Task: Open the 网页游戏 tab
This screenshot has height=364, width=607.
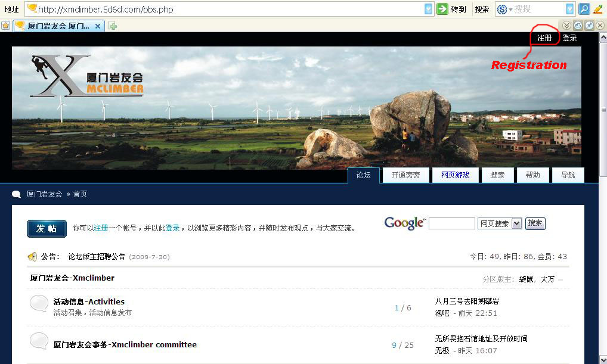Action: [455, 175]
